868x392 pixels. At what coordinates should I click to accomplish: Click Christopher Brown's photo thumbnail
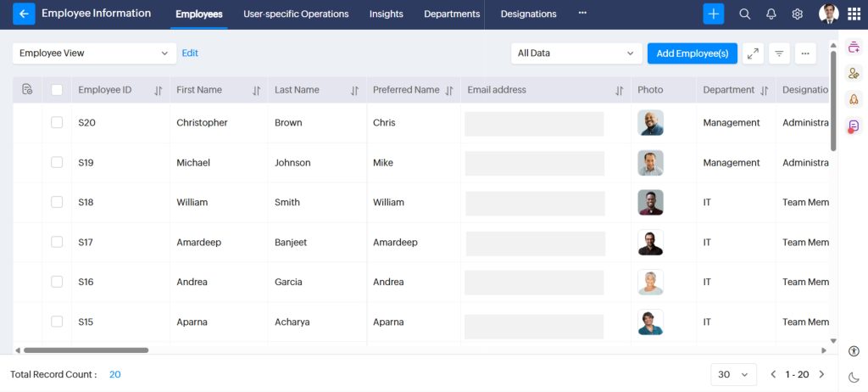pyautogui.click(x=650, y=122)
